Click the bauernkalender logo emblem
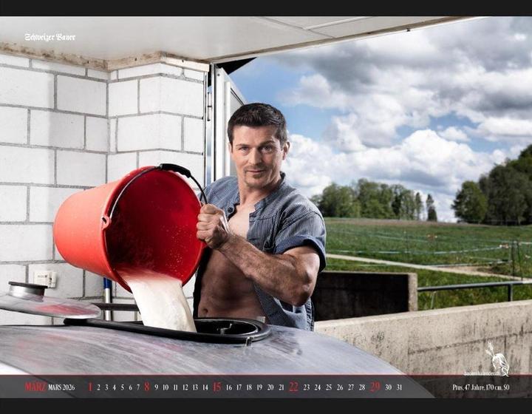The width and height of the screenshot is (532, 414). (x=497, y=359)
